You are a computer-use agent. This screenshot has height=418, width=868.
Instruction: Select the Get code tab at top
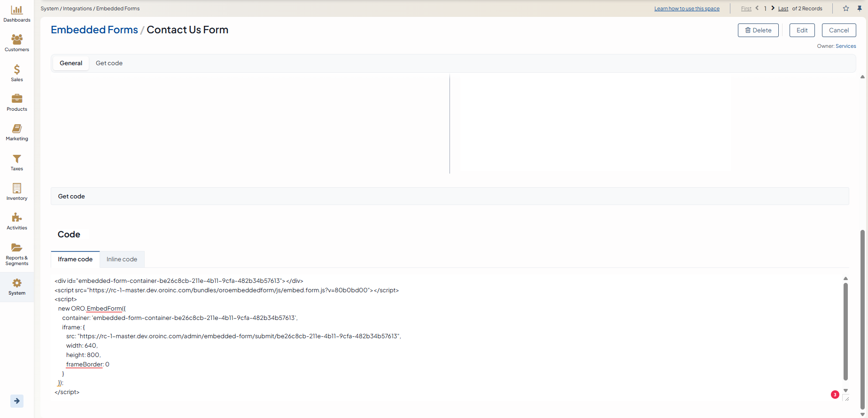coord(109,63)
